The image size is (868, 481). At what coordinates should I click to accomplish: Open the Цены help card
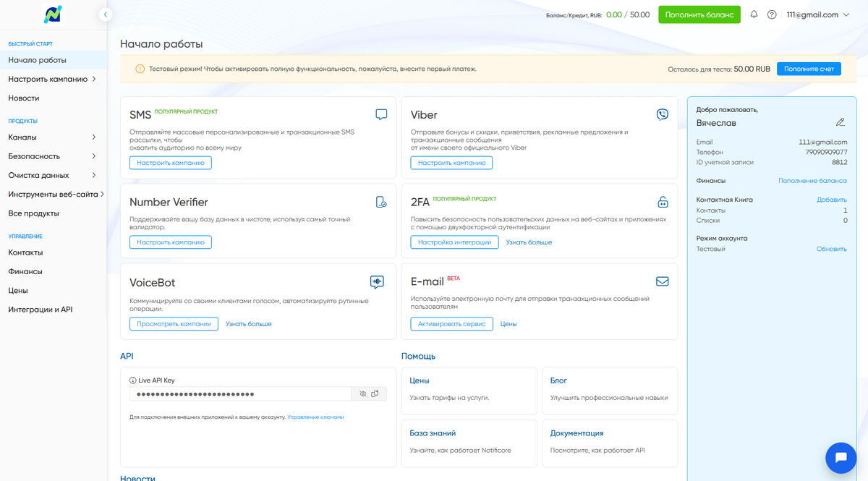[x=469, y=391]
